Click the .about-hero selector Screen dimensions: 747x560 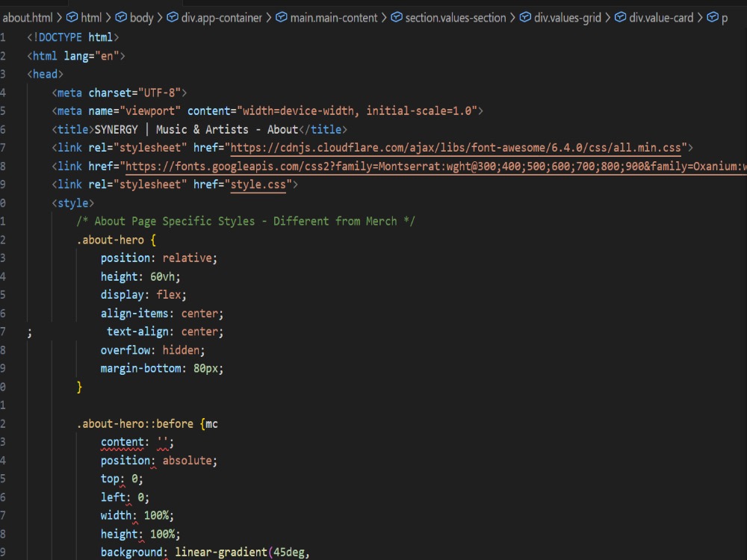(110, 240)
